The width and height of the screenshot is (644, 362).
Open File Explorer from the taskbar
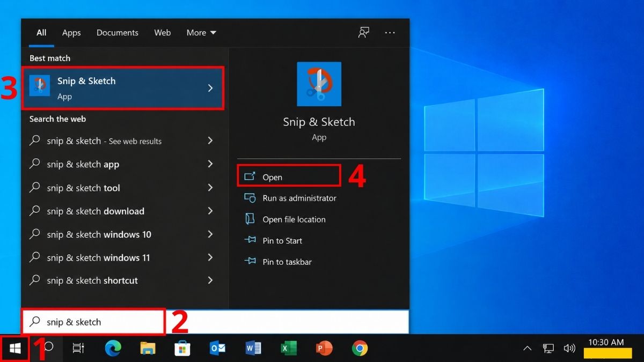click(148, 349)
